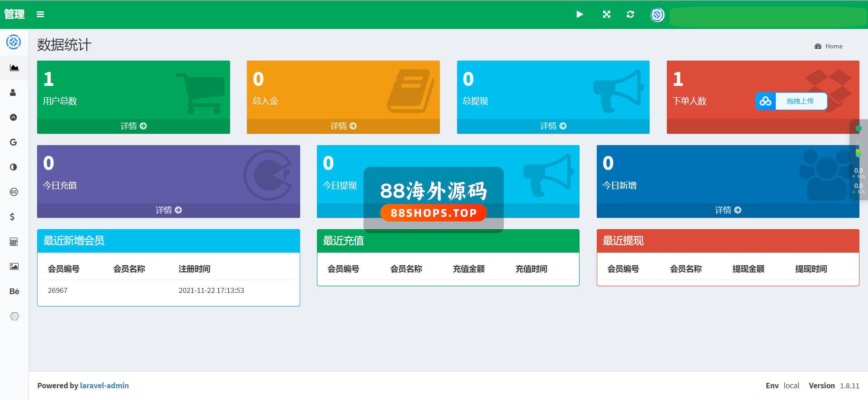Open 详情 under 今日新增 card
This screenshot has height=400, width=868.
[x=728, y=210]
